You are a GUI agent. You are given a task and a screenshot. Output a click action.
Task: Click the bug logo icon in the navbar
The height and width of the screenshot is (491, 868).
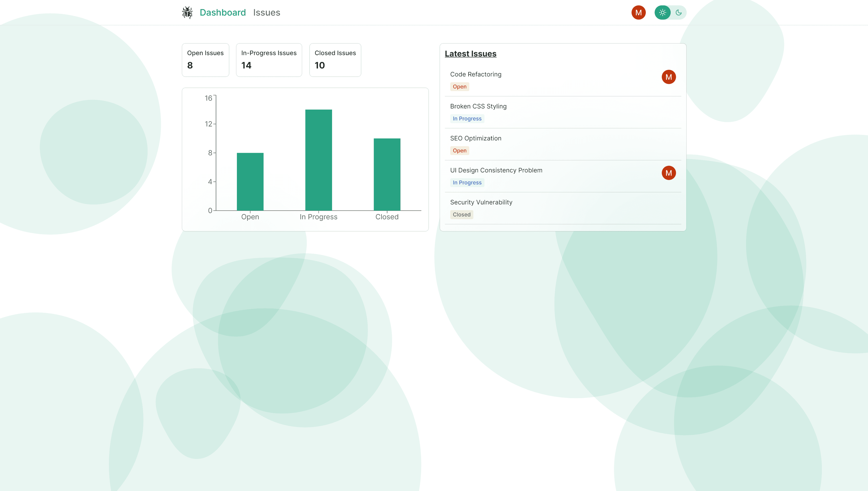[x=188, y=12]
